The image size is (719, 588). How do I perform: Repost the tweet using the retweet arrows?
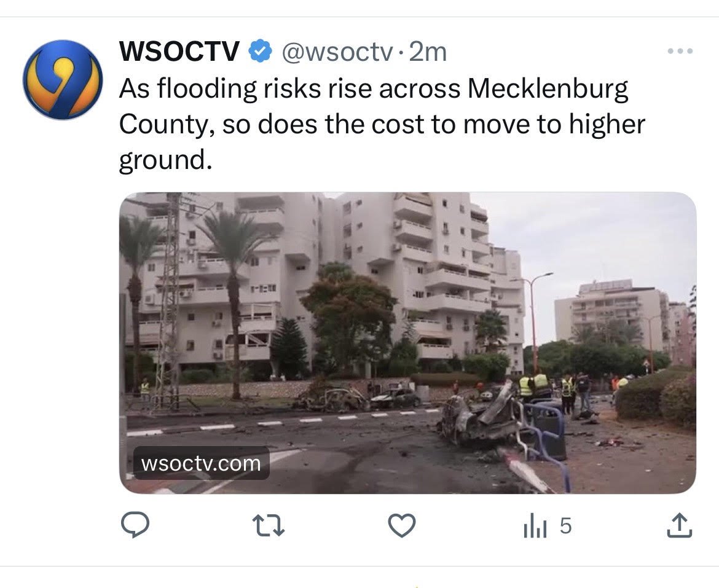coord(270,525)
